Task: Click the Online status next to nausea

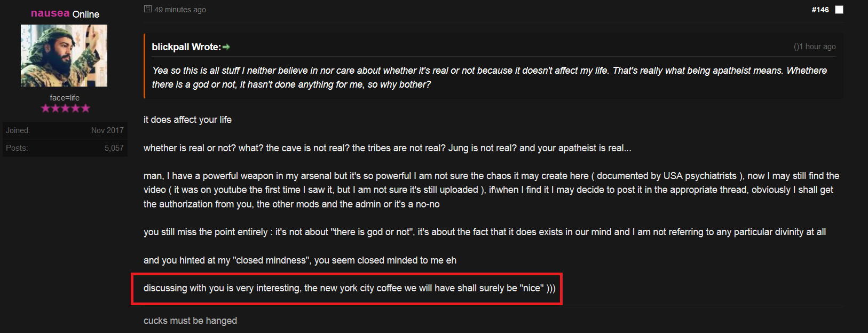Action: (x=86, y=14)
